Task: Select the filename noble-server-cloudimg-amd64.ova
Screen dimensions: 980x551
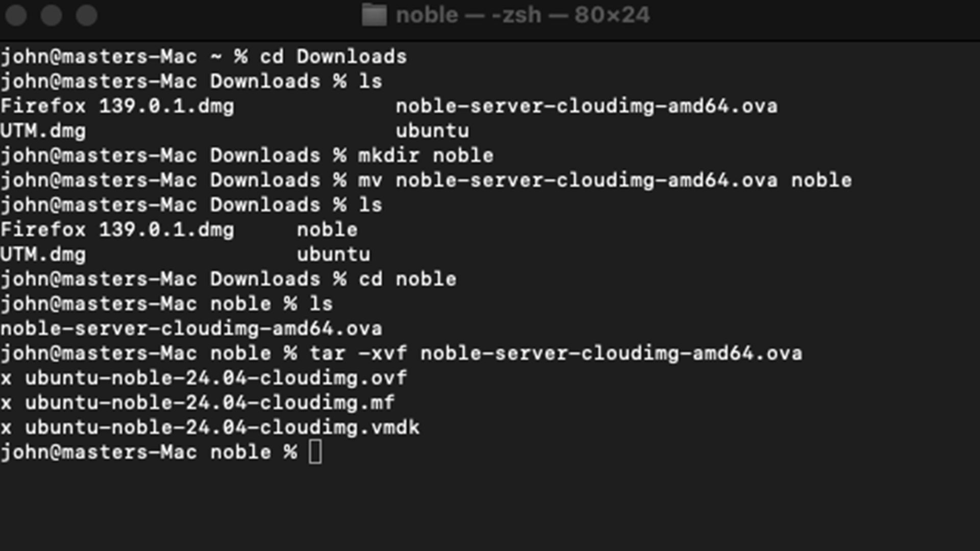Action: (191, 328)
